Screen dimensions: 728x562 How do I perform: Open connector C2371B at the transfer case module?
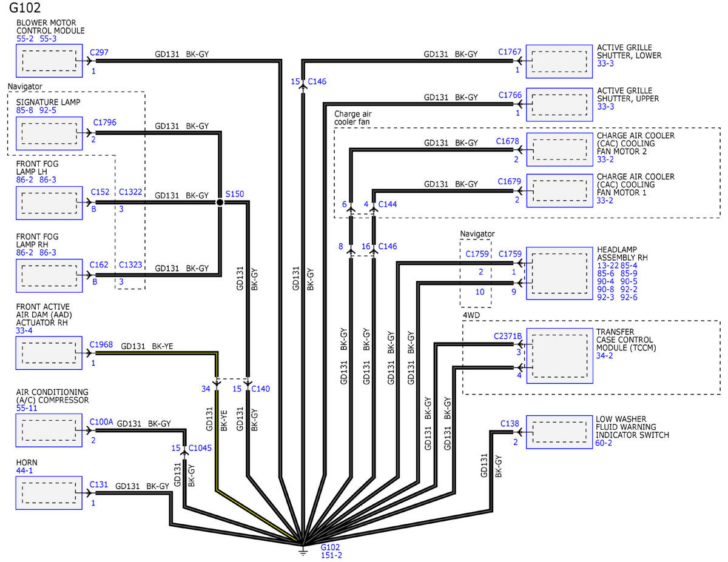(508, 335)
